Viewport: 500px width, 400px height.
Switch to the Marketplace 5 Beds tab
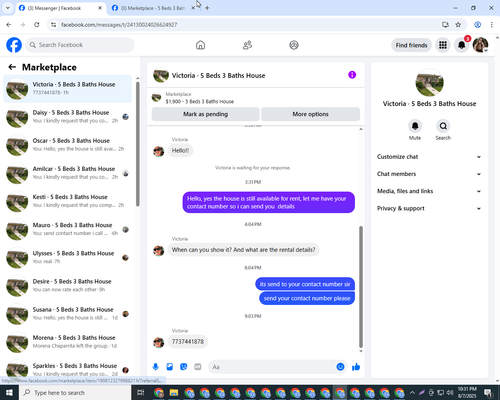coord(152,8)
